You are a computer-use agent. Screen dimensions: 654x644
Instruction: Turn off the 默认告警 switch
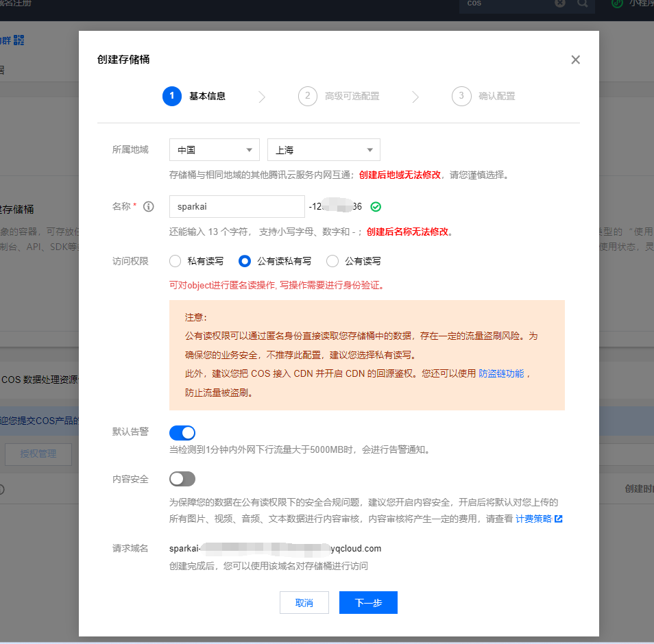point(182,432)
